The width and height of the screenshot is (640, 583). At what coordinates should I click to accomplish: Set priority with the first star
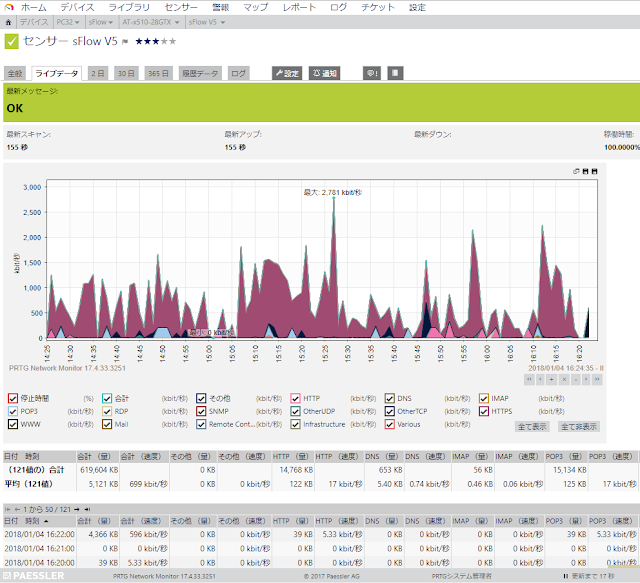tap(139, 41)
